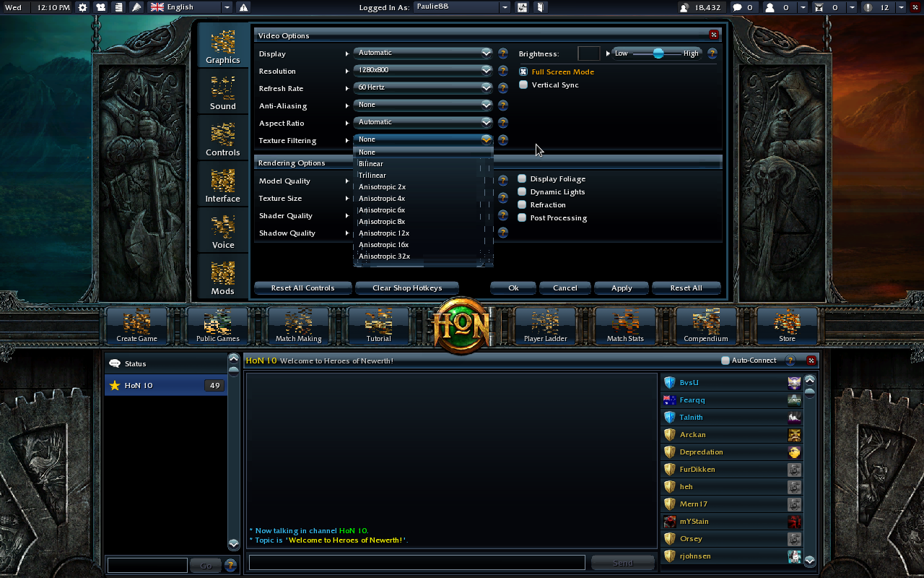The image size is (924, 578).
Task: Enable the Dynamic Lights checkbox
Action: [x=522, y=191]
